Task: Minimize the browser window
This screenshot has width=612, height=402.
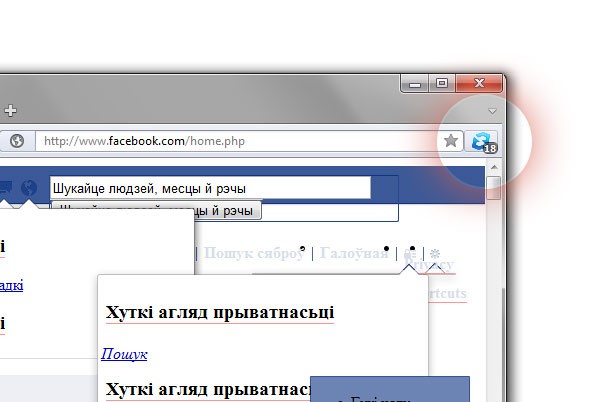Action: tap(415, 83)
